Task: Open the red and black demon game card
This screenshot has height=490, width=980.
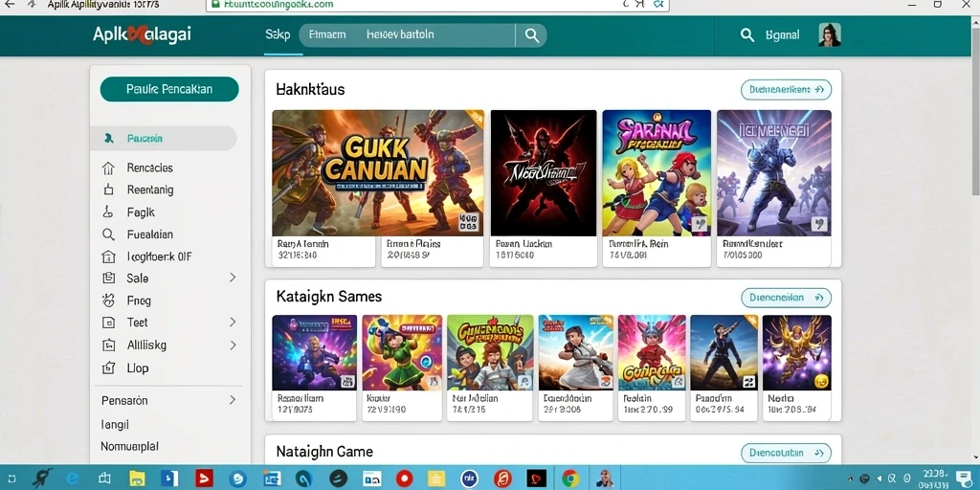Action: [x=544, y=173]
